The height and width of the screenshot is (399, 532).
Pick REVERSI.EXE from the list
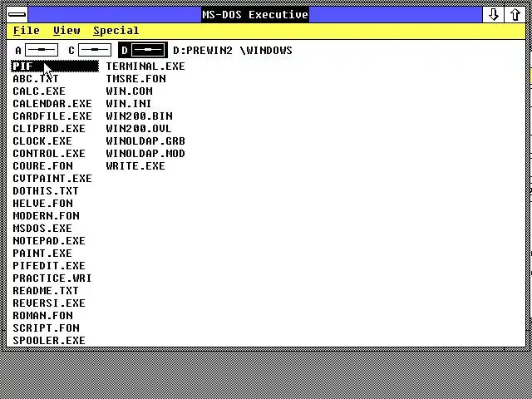click(49, 303)
